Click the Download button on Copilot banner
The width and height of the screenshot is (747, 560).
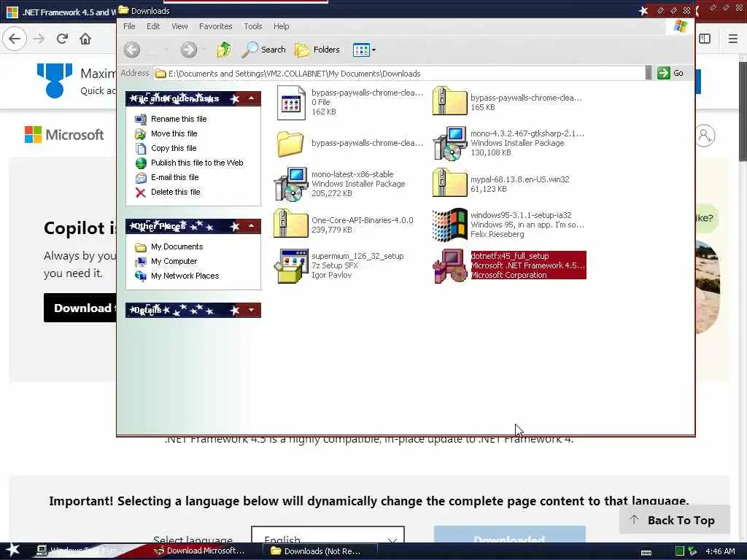click(x=80, y=308)
